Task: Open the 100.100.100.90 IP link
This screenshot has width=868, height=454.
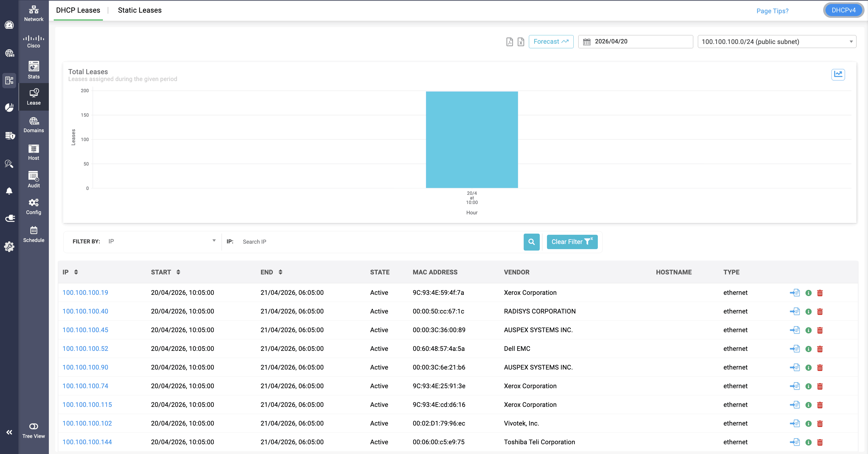Action: coord(85,368)
